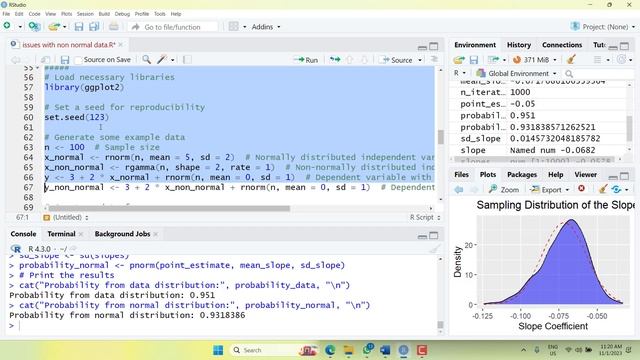The width and height of the screenshot is (640, 360).
Task: Click the save workspace icon in Environment
Action: pyautogui.click(x=473, y=60)
